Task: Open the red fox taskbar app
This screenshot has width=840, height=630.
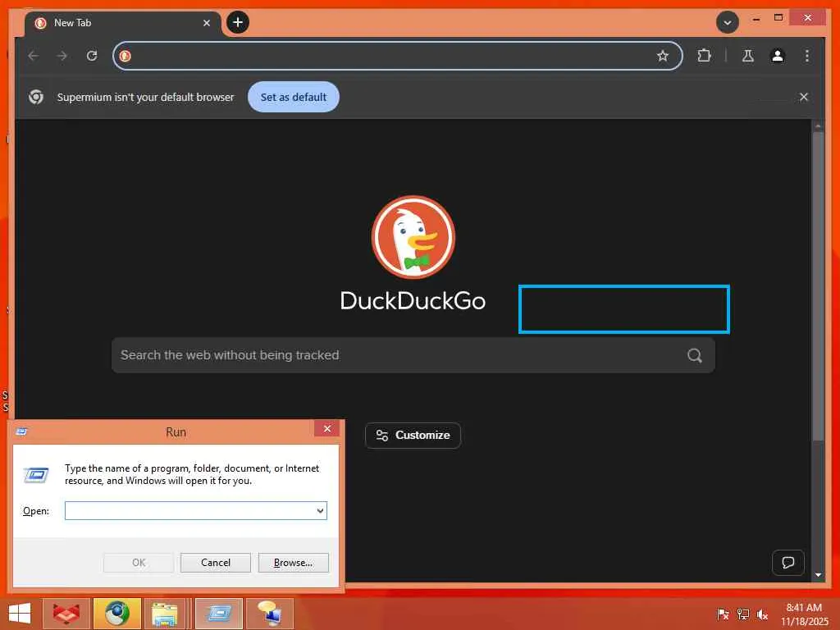Action: (x=66, y=614)
